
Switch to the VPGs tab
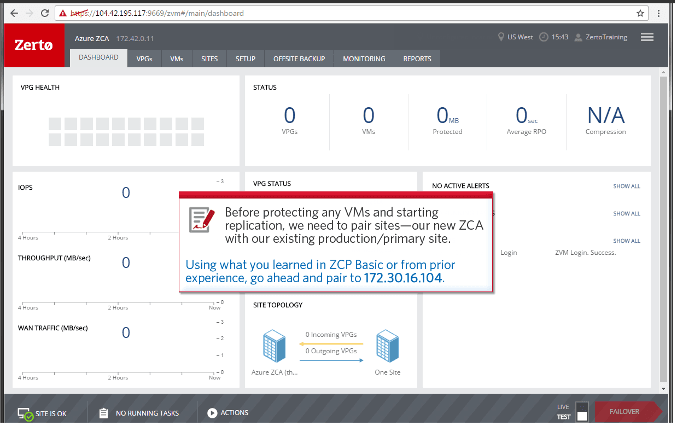pos(144,59)
